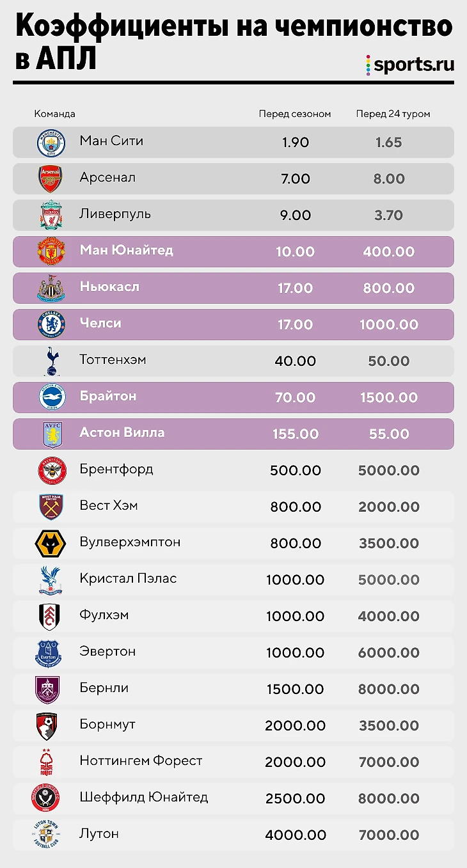This screenshot has width=467, height=868.
Task: Click the Chelsea club crest
Action: [x=51, y=325]
